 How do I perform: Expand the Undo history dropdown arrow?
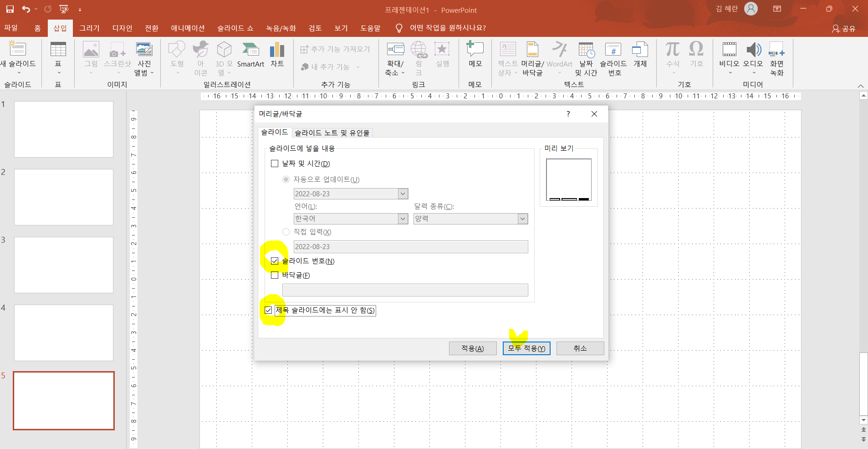[x=36, y=9]
